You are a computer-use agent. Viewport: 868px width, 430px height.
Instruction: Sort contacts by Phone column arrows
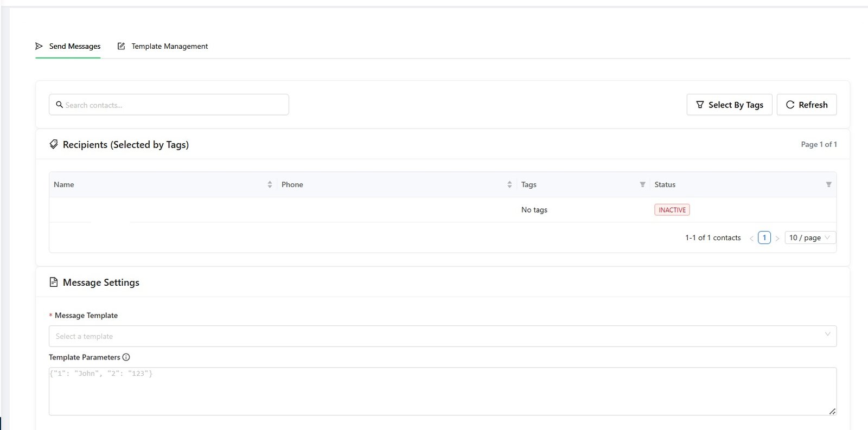pos(509,185)
